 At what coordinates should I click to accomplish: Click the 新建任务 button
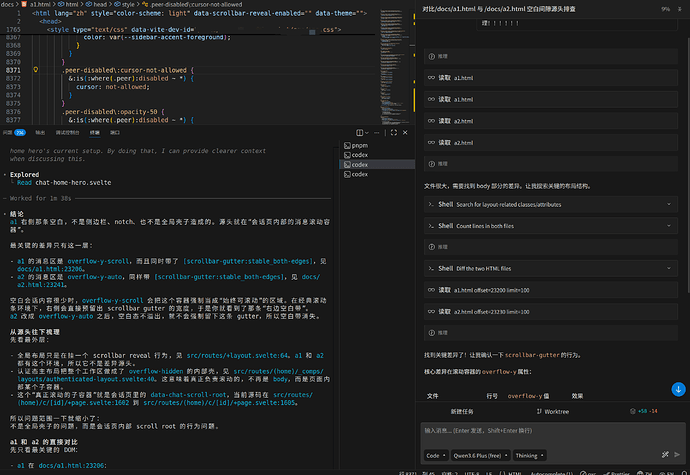click(x=462, y=412)
